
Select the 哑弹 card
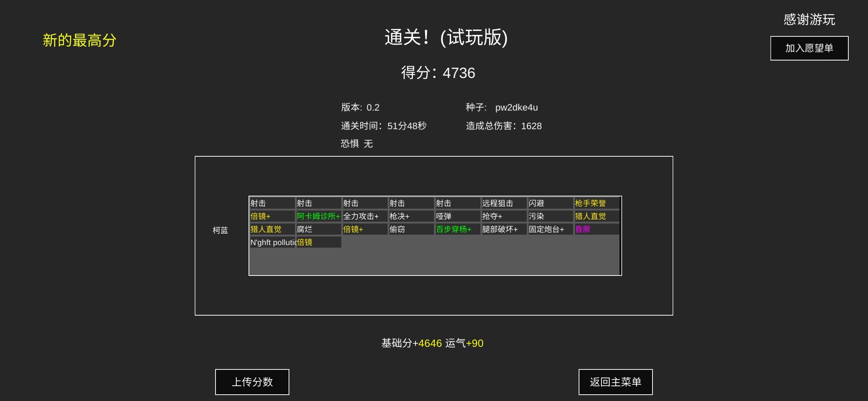pyautogui.click(x=457, y=216)
